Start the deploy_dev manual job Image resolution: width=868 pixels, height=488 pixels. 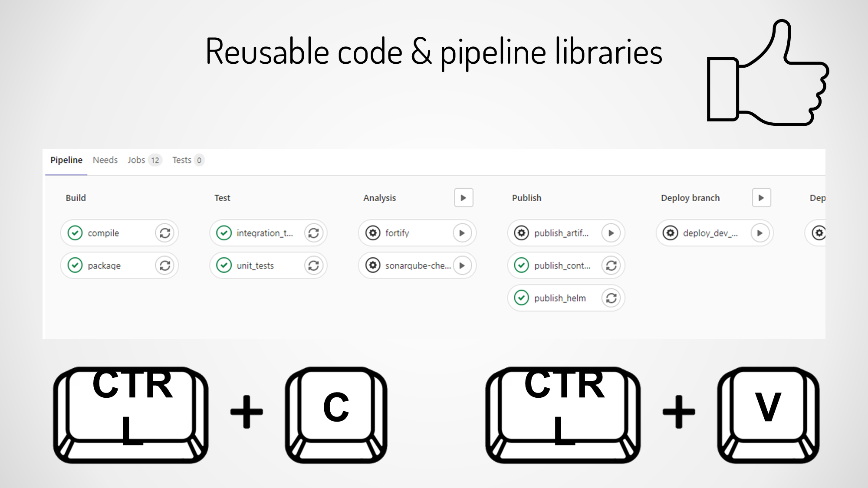[760, 233]
